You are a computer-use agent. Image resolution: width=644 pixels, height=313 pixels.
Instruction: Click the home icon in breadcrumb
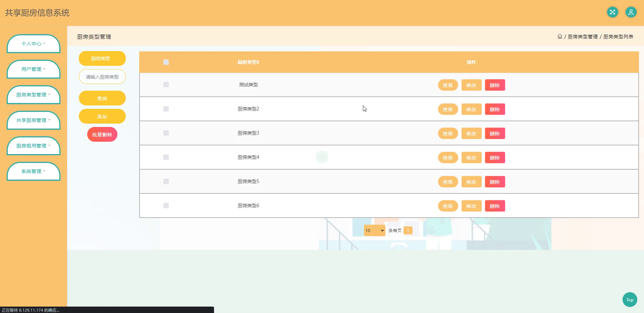tap(560, 37)
